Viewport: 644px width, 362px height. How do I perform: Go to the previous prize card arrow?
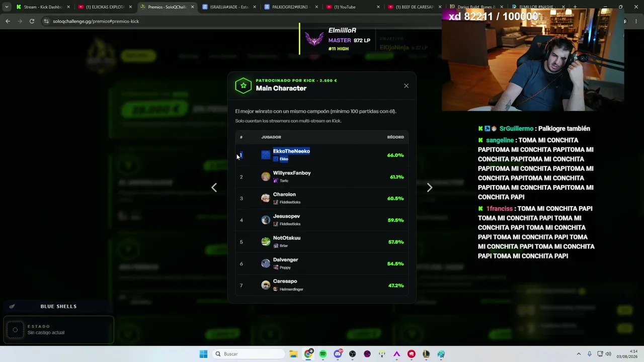(x=214, y=188)
